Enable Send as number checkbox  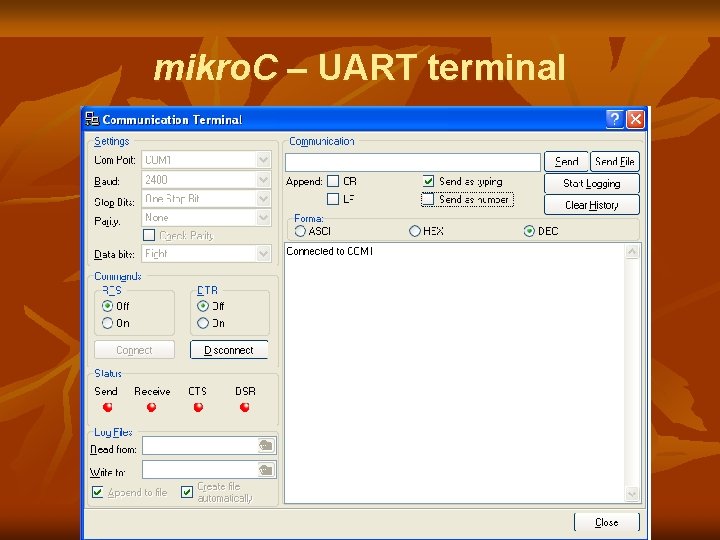(x=428, y=199)
